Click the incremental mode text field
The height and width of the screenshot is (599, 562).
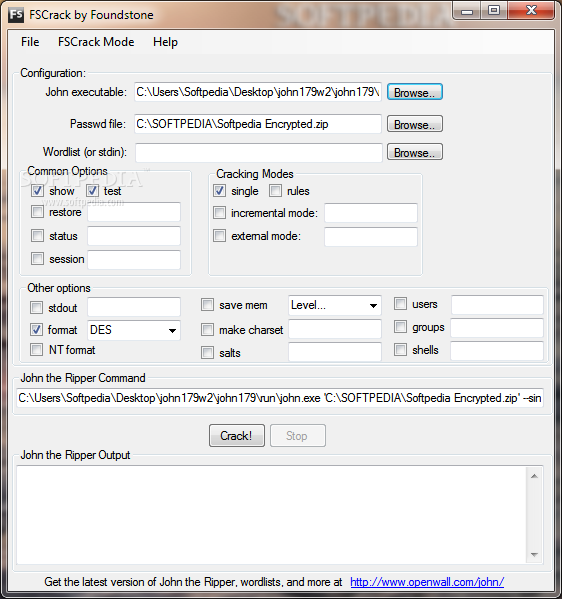371,213
